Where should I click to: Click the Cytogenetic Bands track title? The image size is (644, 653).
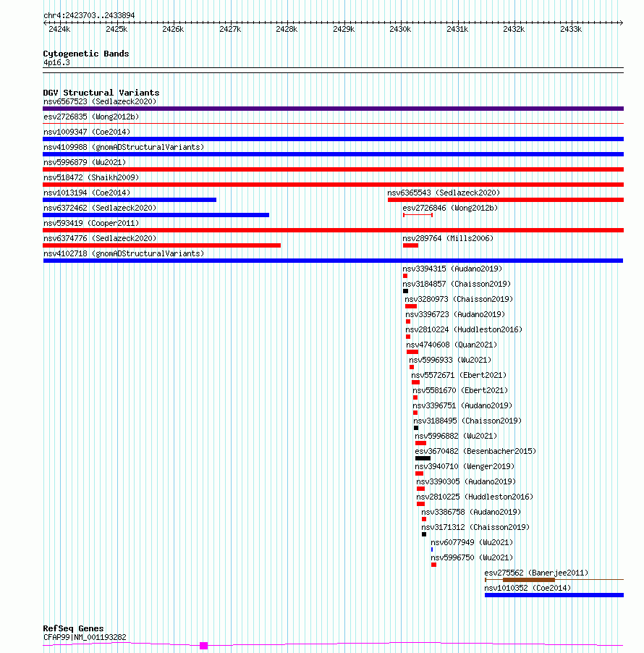coord(86,54)
